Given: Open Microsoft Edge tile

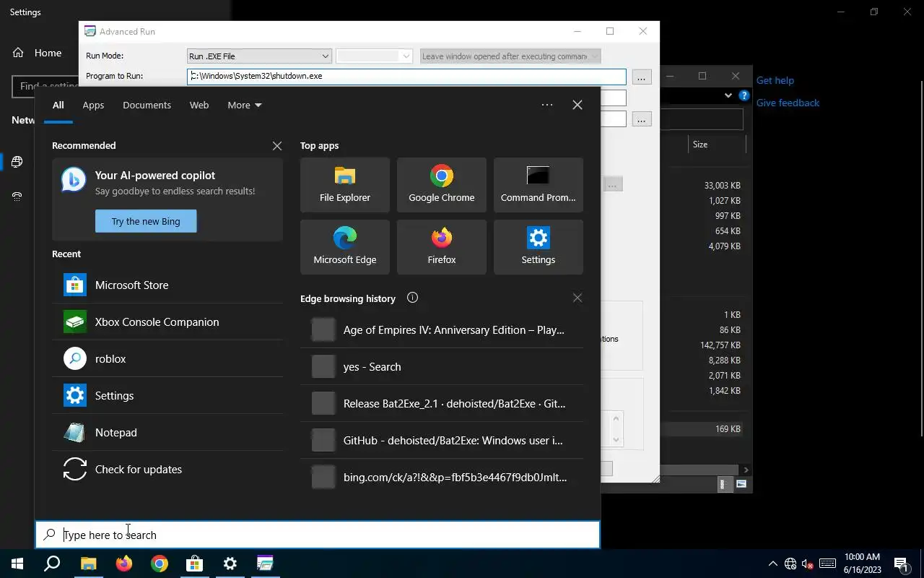Looking at the screenshot, I should click(x=345, y=247).
